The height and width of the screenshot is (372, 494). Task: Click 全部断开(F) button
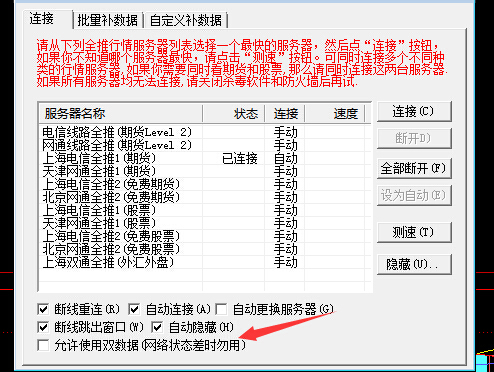click(x=414, y=168)
